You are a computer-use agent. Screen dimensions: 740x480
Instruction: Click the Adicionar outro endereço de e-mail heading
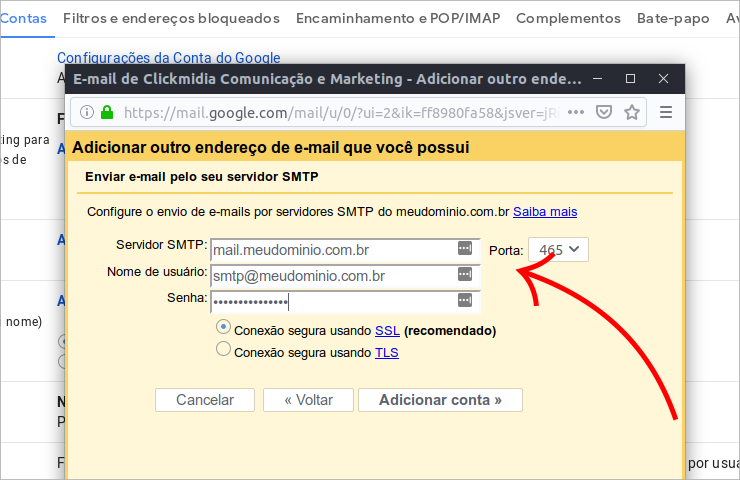(x=270, y=147)
